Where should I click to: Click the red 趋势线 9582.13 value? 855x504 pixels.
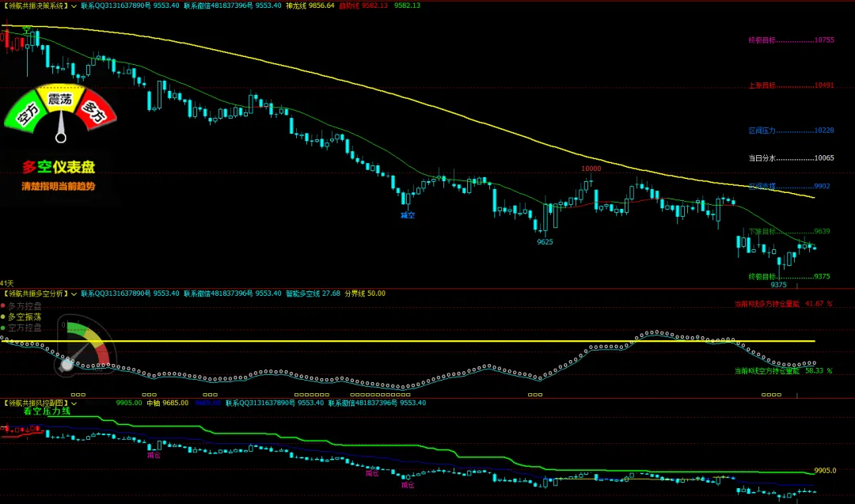point(363,6)
